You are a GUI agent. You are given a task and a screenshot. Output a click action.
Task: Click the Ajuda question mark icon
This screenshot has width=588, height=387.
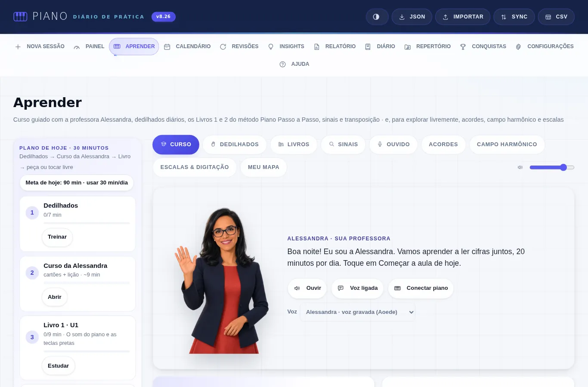[283, 64]
